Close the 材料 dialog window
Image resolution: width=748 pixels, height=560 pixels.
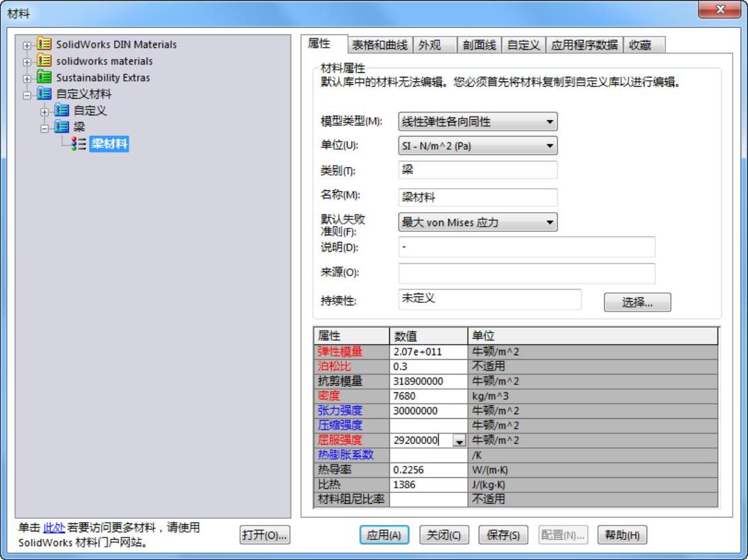click(720, 9)
